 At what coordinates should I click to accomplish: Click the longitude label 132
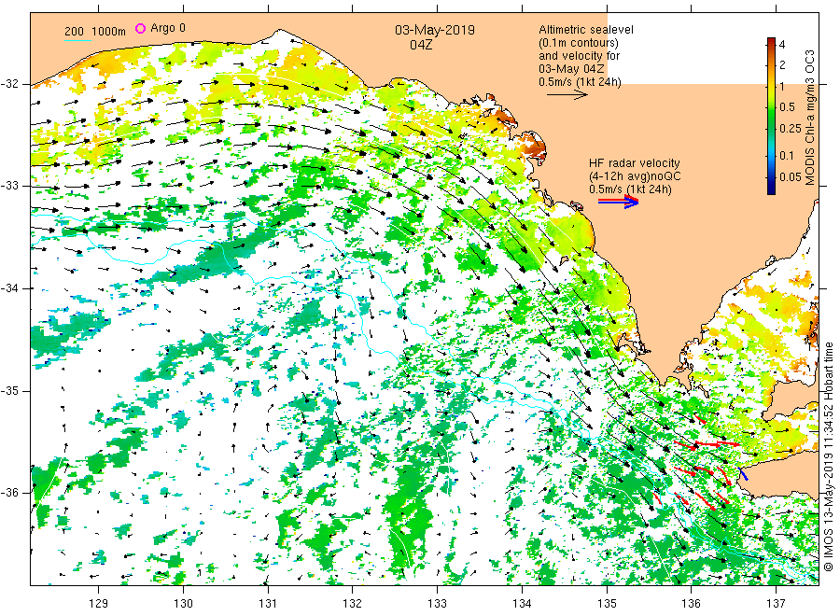353,604
